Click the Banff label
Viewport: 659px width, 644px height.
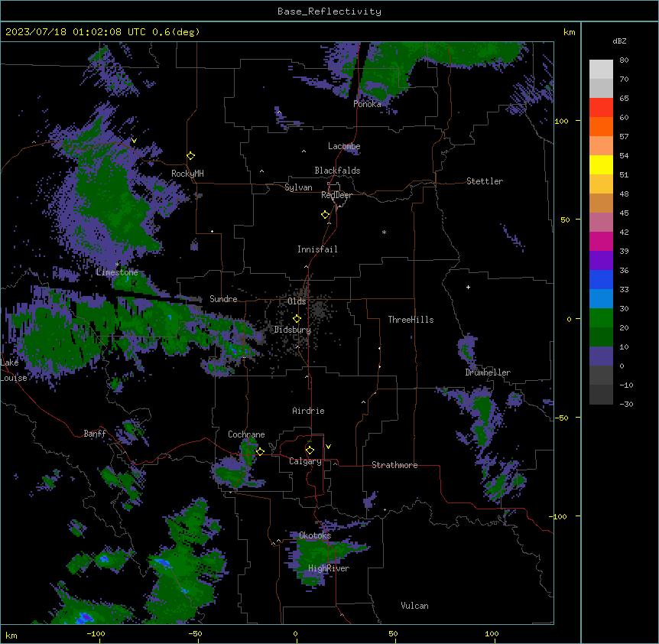pos(95,434)
